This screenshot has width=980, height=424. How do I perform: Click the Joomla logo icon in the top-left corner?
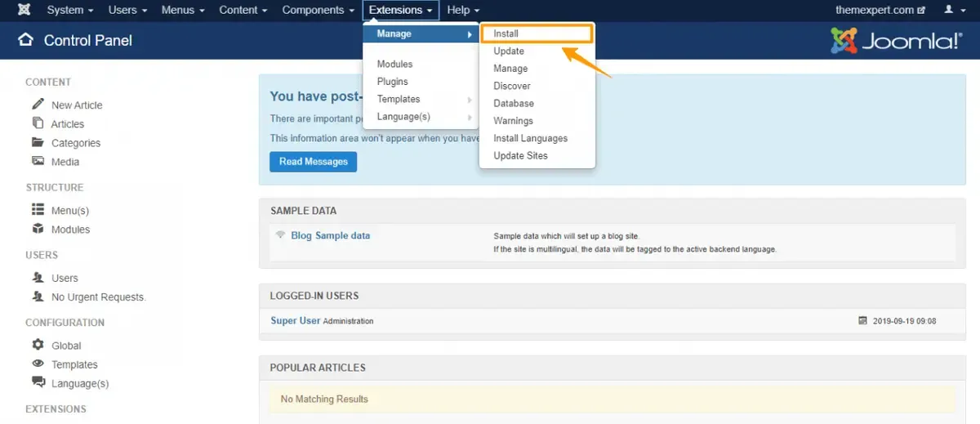(24, 10)
